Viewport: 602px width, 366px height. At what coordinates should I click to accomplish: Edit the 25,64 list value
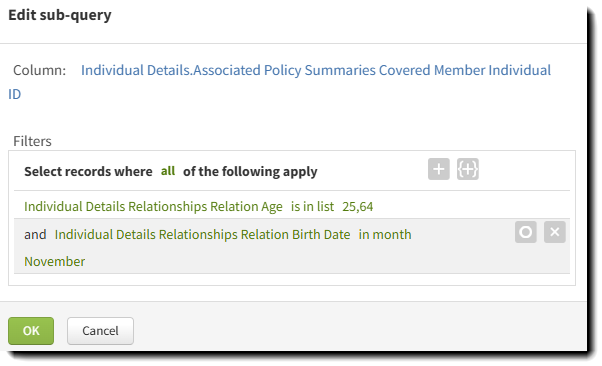coord(357,207)
